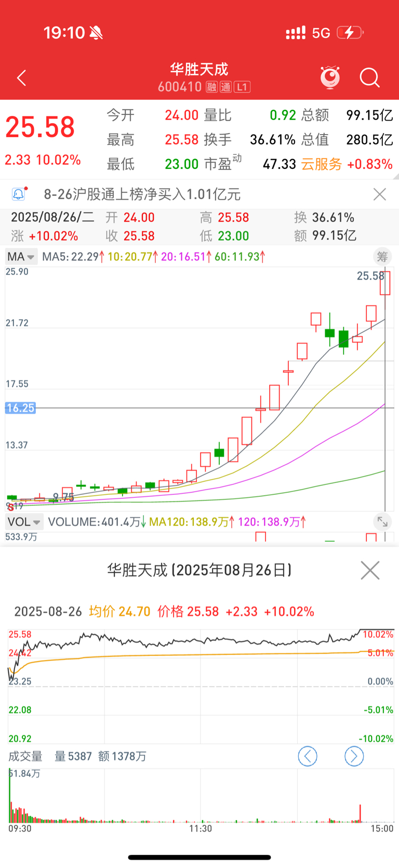Tap the 2025/08/26/二 date label
The height and width of the screenshot is (868, 399).
[52, 217]
